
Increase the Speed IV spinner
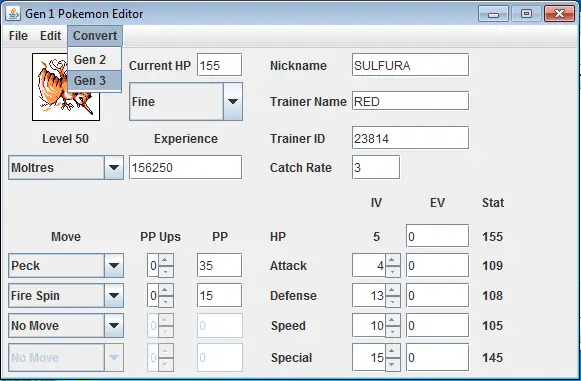pos(392,320)
